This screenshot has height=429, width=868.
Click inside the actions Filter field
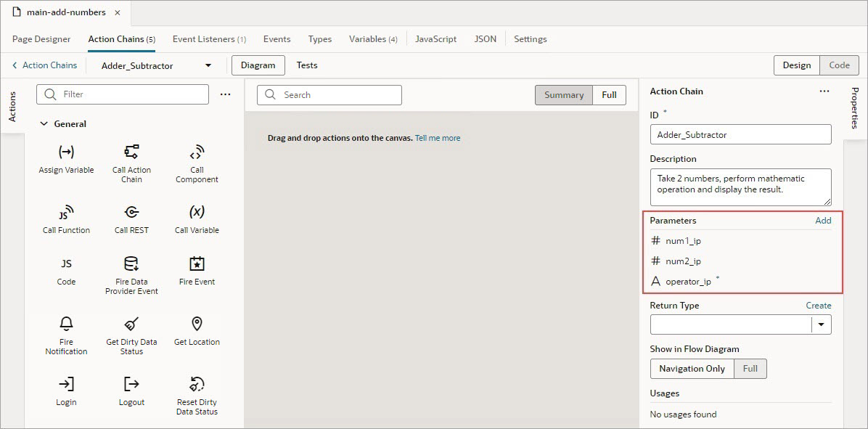[x=122, y=94]
